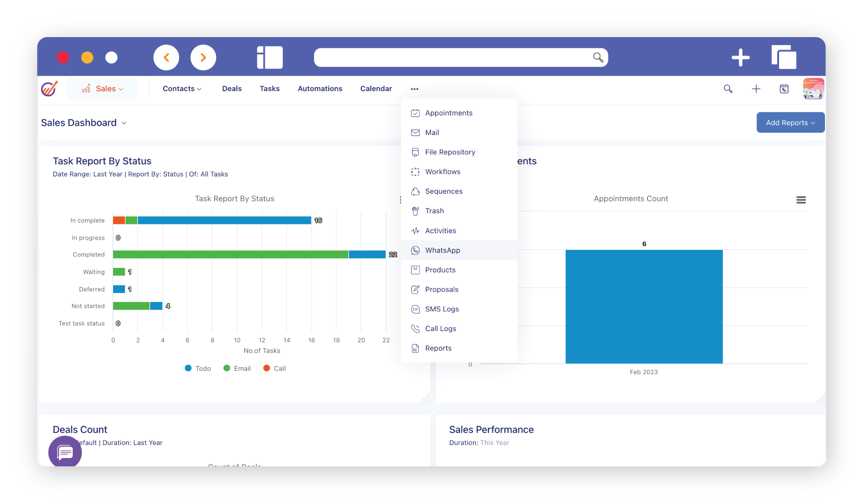Open the call log calendar icon
Screen dimensions: 863x504
(784, 89)
